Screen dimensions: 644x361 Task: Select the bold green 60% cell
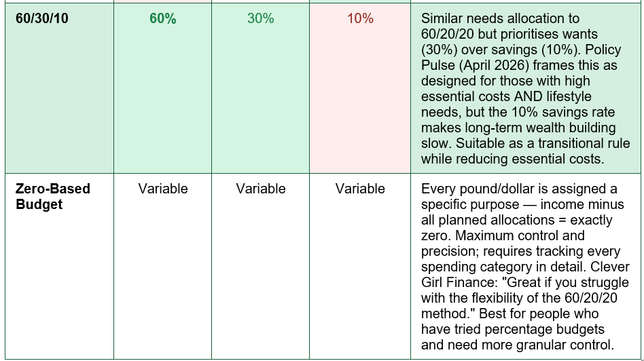(162, 18)
